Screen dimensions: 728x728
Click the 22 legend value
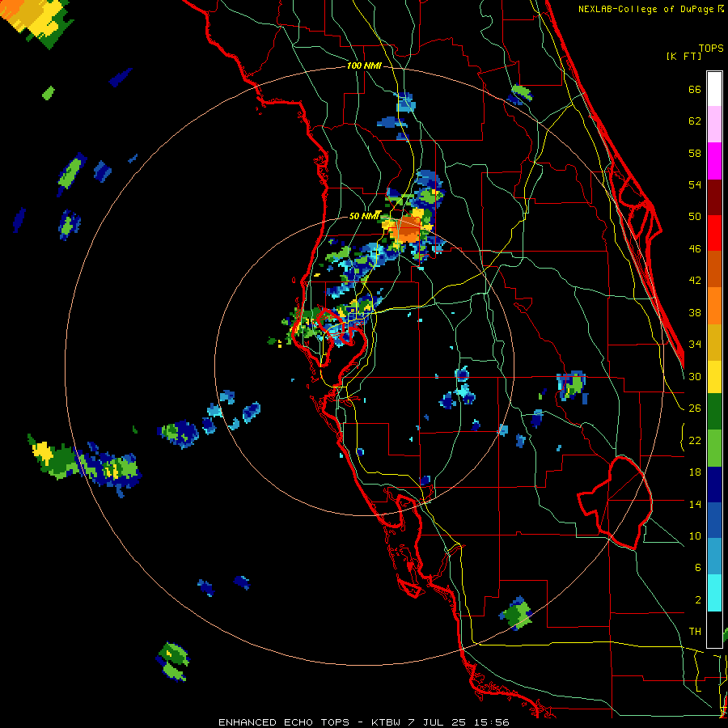(695, 440)
